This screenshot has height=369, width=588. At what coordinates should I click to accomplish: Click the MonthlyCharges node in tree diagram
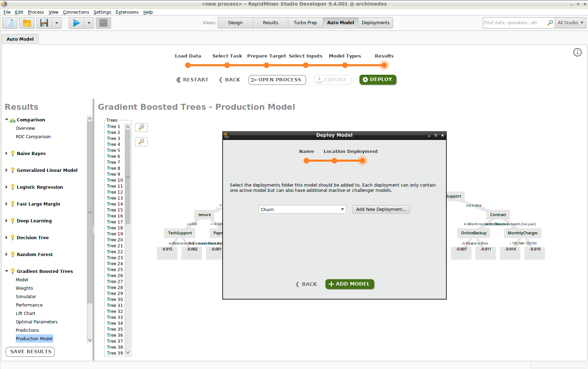[522, 233]
